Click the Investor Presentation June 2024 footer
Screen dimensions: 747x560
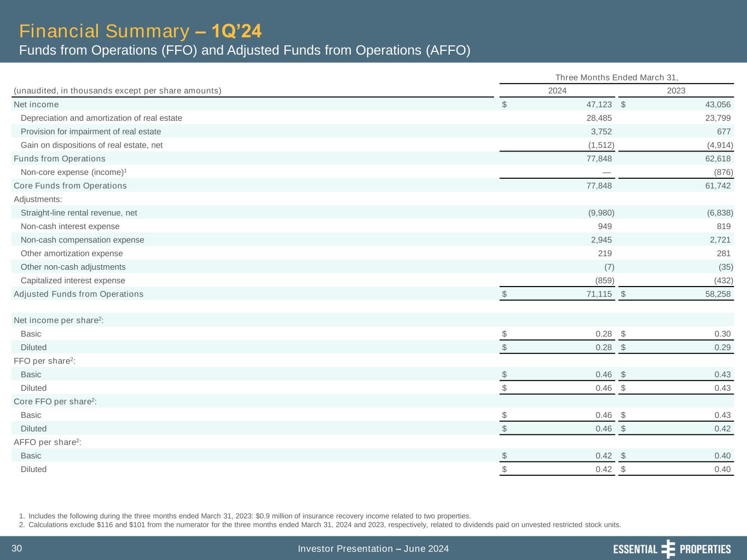(x=373, y=549)
